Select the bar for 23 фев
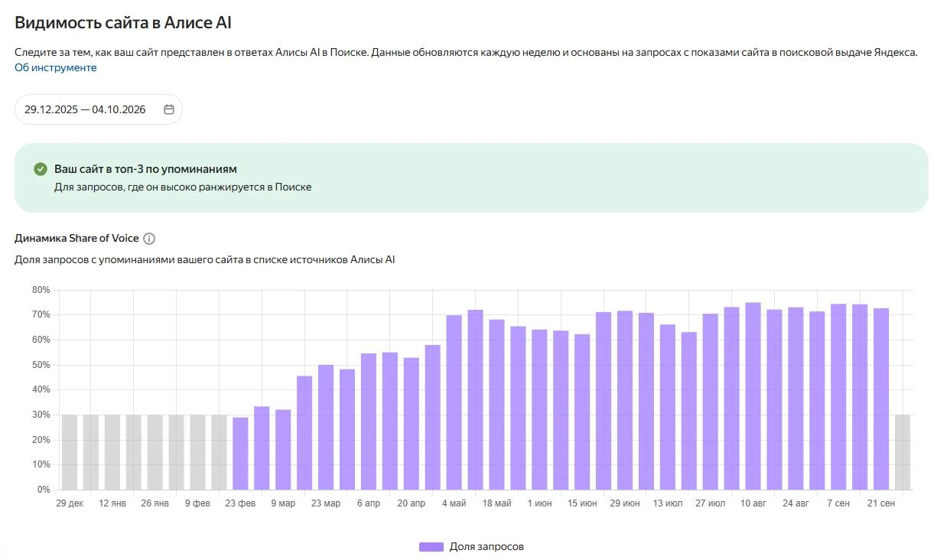Image resolution: width=937 pixels, height=560 pixels. [x=241, y=453]
